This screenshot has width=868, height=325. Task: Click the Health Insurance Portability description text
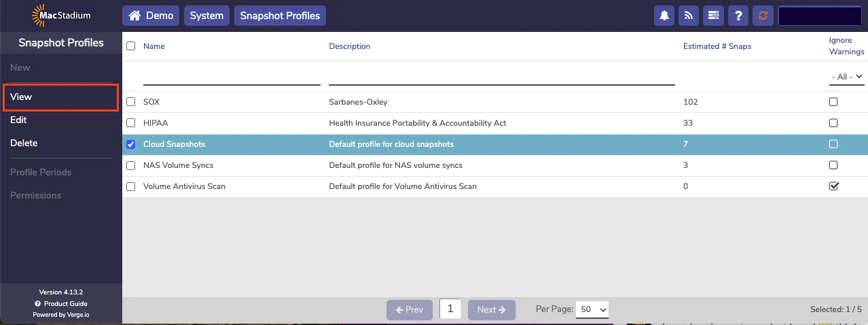[x=418, y=123]
